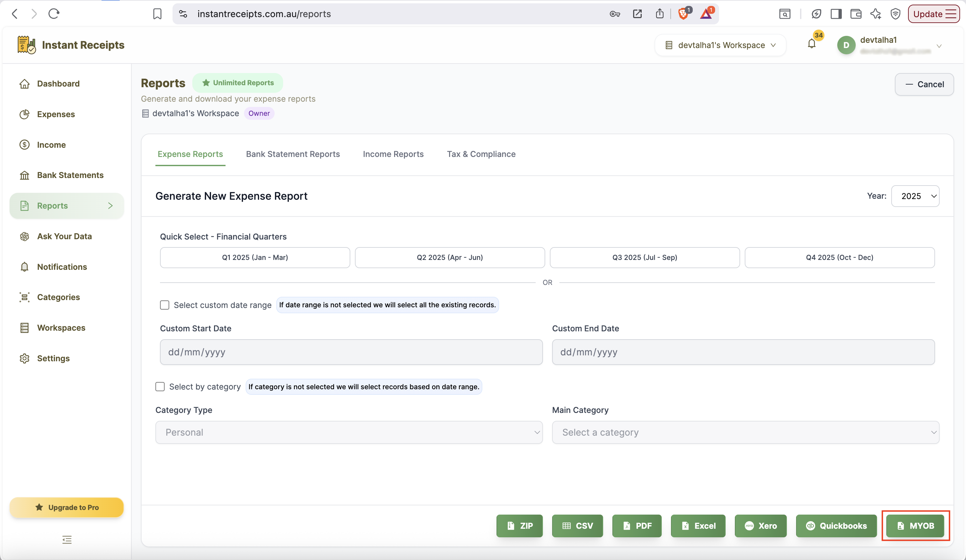Screen dimensions: 966x560
Task: Click devtalha1's Workspace label under heading
Action: pyautogui.click(x=196, y=114)
